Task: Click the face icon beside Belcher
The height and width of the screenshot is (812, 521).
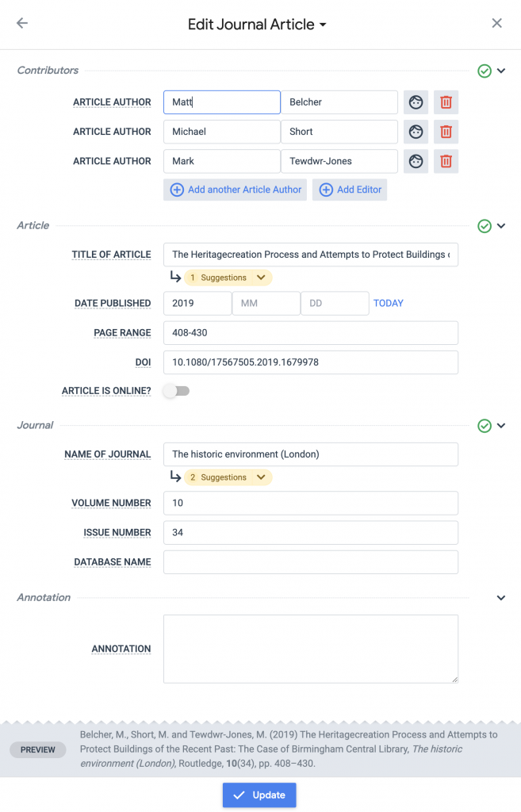Action: (x=416, y=102)
